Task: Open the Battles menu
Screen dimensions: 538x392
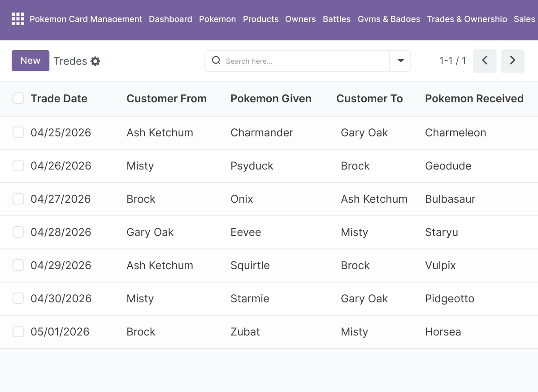Action: point(337,19)
